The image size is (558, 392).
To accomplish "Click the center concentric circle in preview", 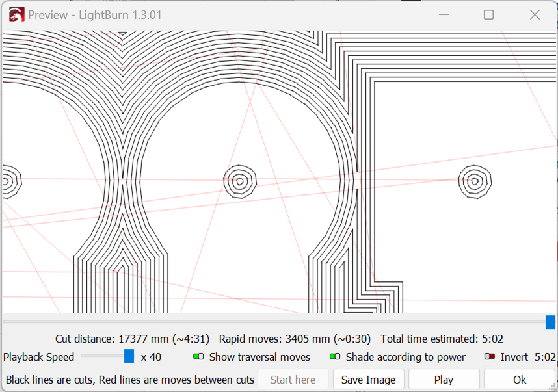I will (x=240, y=181).
